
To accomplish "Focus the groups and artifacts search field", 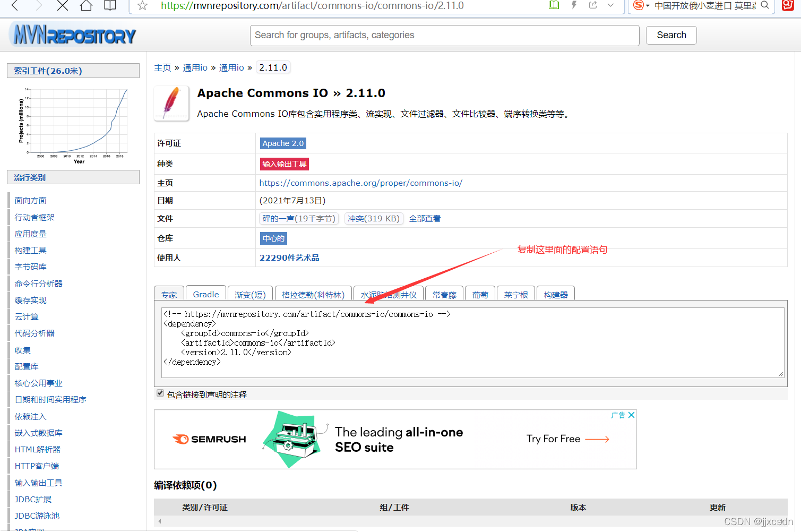I will [444, 35].
